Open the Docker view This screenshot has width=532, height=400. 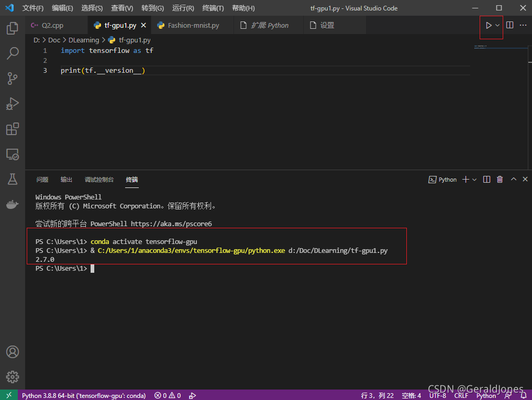[x=13, y=204]
